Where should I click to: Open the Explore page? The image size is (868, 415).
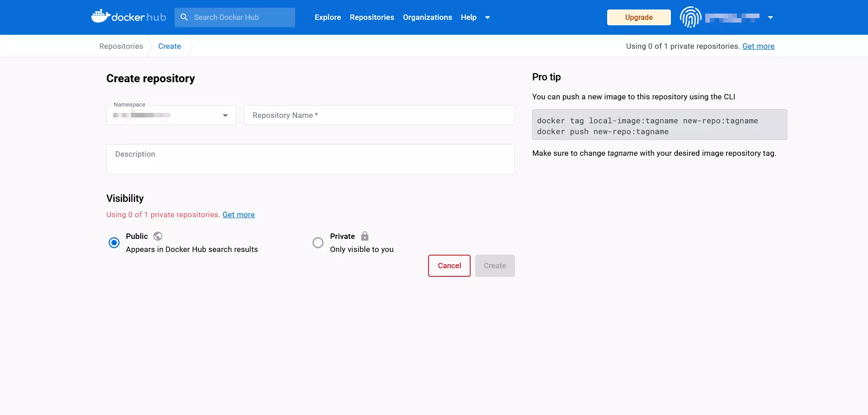[327, 17]
